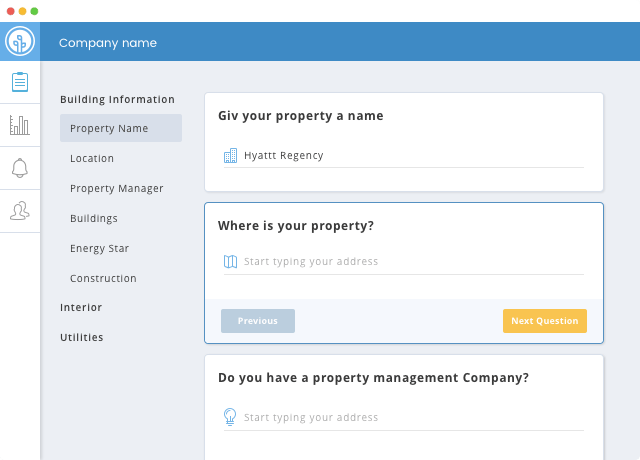
Task: Expand the Utilities category
Action: click(x=82, y=337)
